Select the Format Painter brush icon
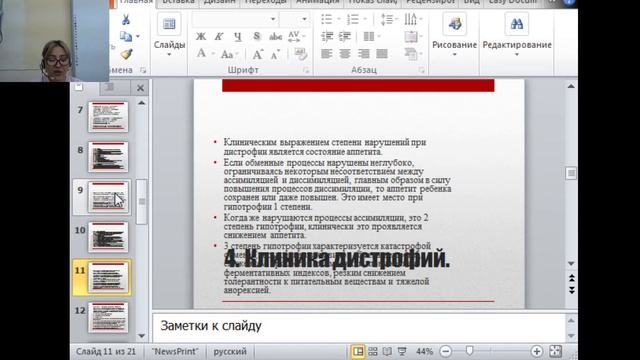 tap(126, 54)
